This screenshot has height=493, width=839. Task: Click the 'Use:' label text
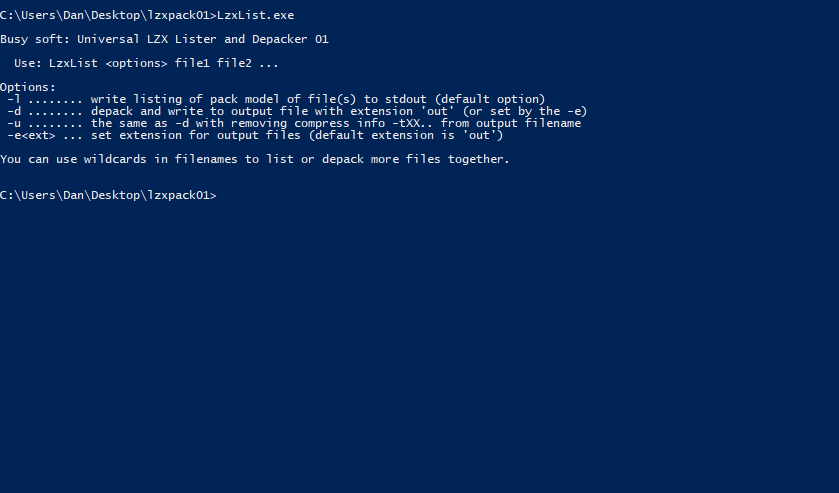[x=28, y=63]
